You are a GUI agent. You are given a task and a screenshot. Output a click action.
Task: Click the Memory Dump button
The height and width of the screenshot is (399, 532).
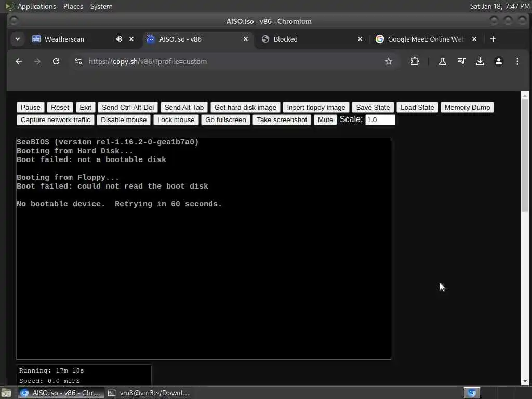(467, 107)
